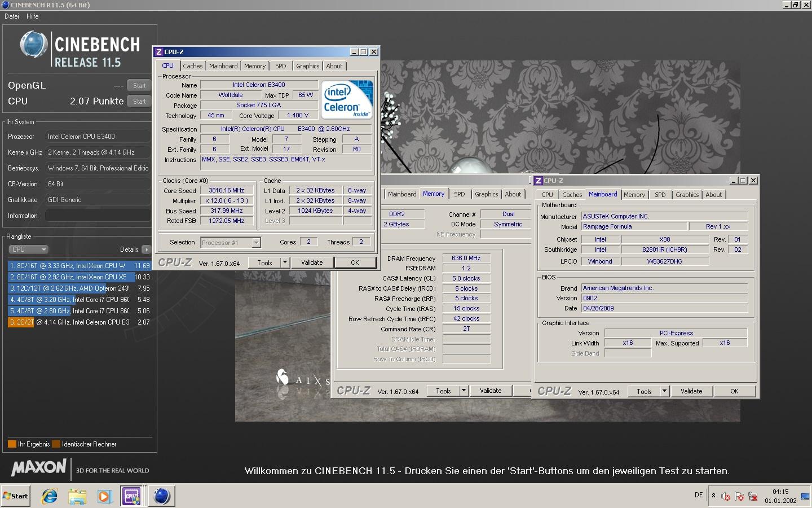Click the DRAM Frequency value 636.0 MHz
The height and width of the screenshot is (508, 812).
click(466, 259)
